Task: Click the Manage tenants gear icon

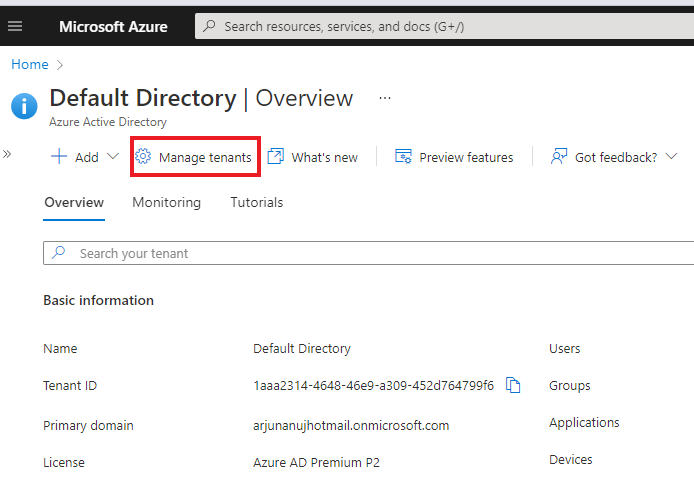Action: tap(143, 156)
